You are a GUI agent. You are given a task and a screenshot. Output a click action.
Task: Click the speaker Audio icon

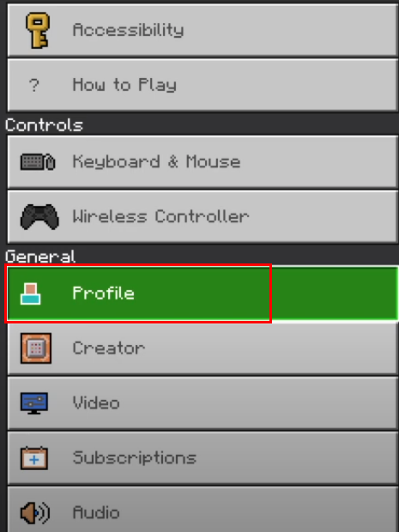point(35,512)
